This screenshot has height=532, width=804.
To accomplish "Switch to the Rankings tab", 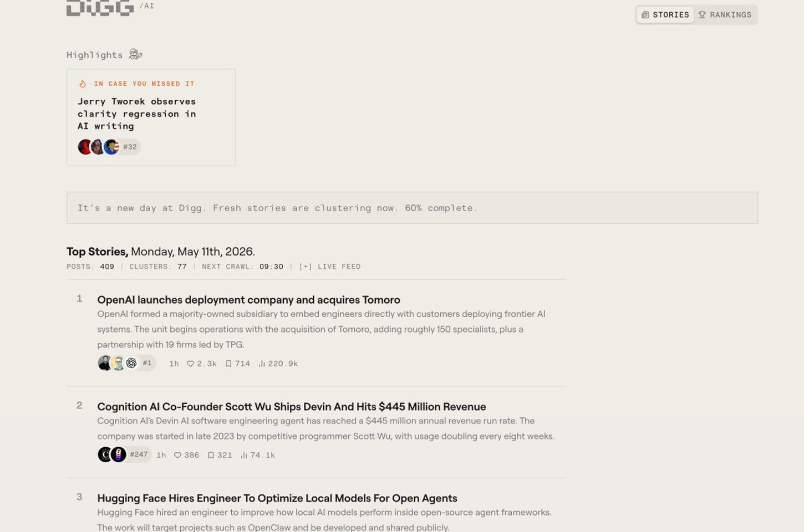I will click(x=725, y=15).
